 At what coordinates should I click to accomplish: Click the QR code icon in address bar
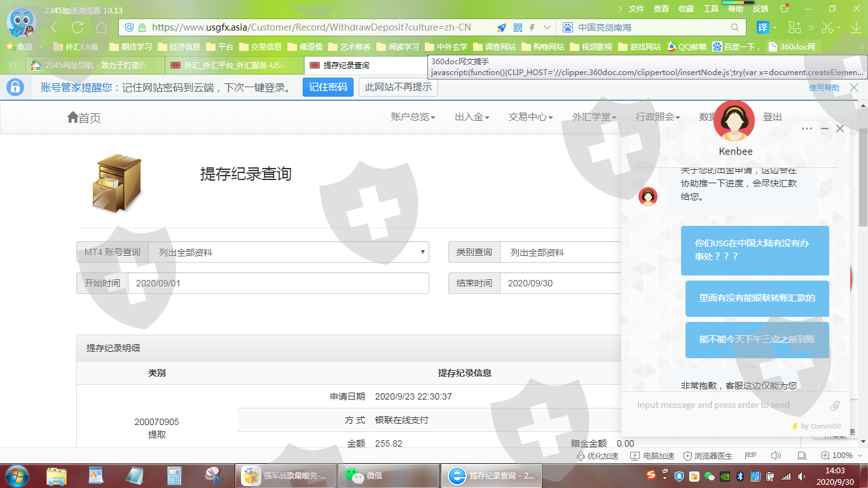pos(518,27)
